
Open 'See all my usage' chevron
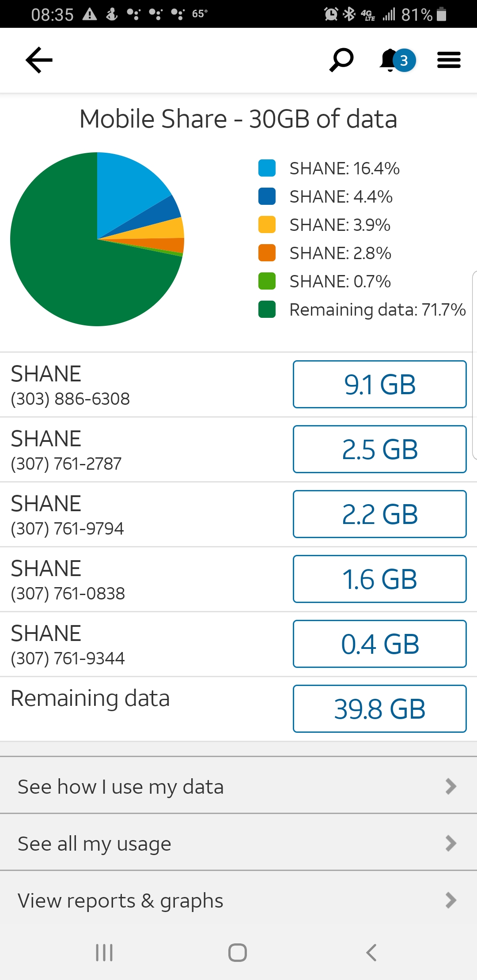pyautogui.click(x=450, y=843)
